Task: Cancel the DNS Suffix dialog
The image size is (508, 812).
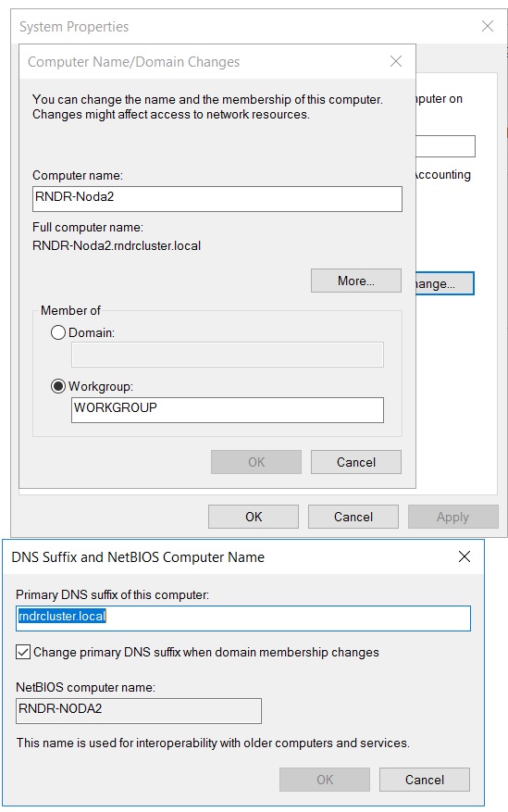Action: pos(424,780)
